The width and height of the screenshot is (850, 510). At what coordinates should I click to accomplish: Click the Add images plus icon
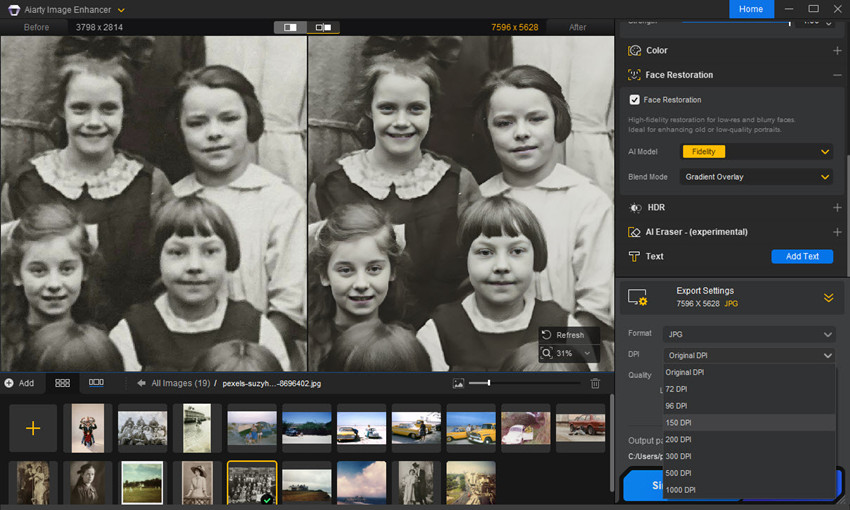tap(9, 383)
